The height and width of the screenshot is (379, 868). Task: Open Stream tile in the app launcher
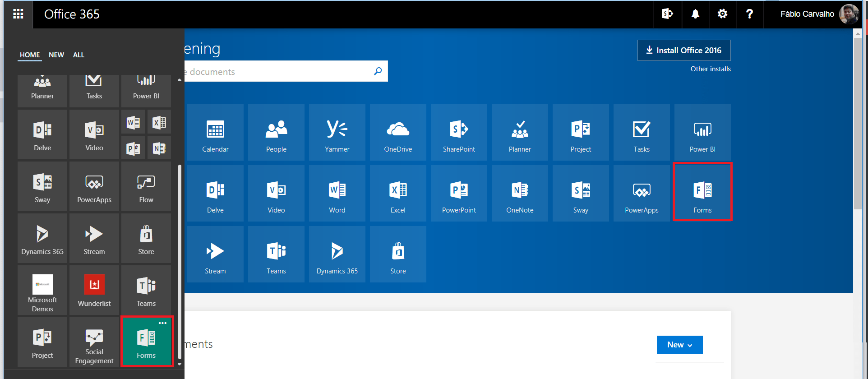(x=94, y=238)
